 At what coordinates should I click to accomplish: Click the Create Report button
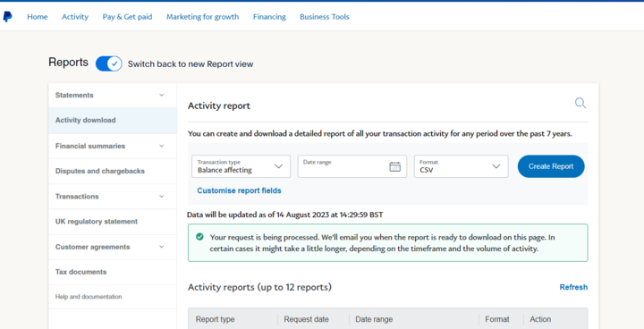pyautogui.click(x=551, y=166)
